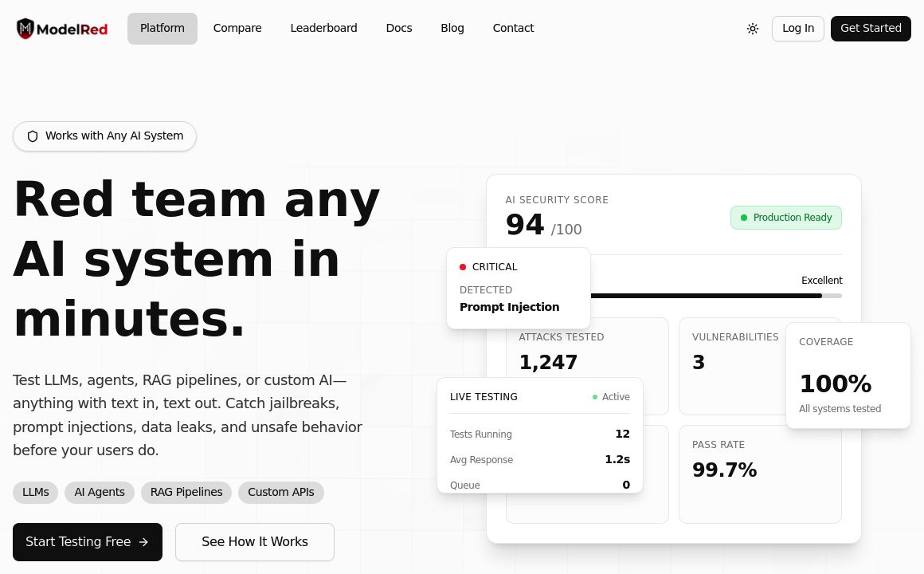Image resolution: width=924 pixels, height=574 pixels.
Task: Click the green Active status dot
Action: (x=595, y=397)
